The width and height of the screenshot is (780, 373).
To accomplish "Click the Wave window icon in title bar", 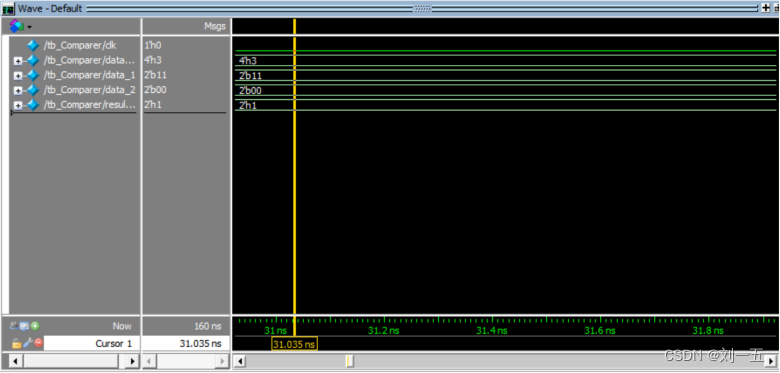I will click(x=8, y=9).
